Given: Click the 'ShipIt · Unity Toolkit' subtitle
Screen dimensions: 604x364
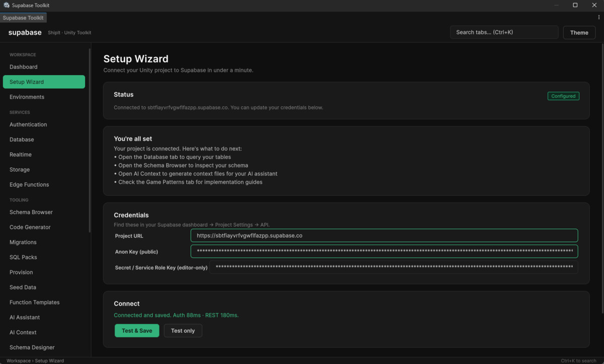Looking at the screenshot, I should 69,33.
